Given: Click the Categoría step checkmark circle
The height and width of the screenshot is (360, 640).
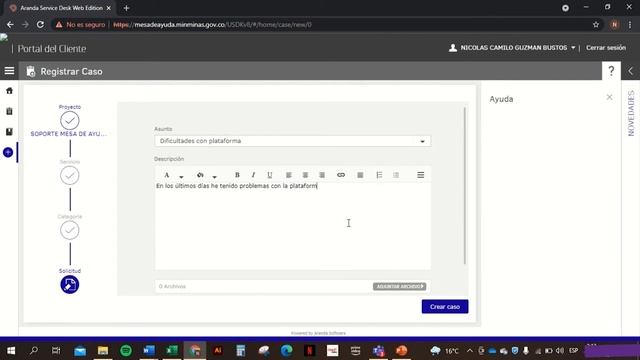Looking at the screenshot, I should pyautogui.click(x=70, y=230).
